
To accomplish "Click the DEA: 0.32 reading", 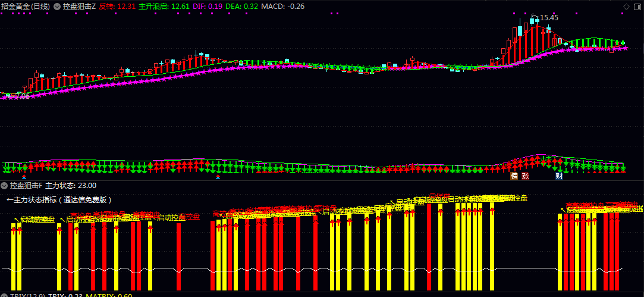I will click(242, 7).
